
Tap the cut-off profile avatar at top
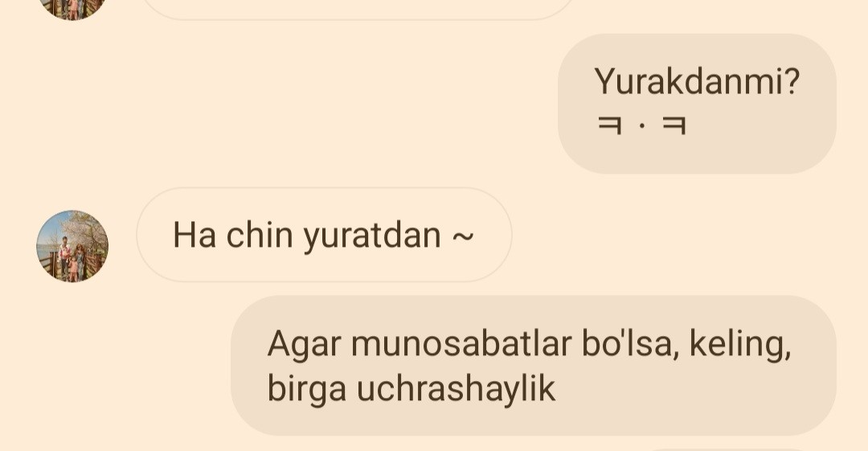click(x=72, y=10)
